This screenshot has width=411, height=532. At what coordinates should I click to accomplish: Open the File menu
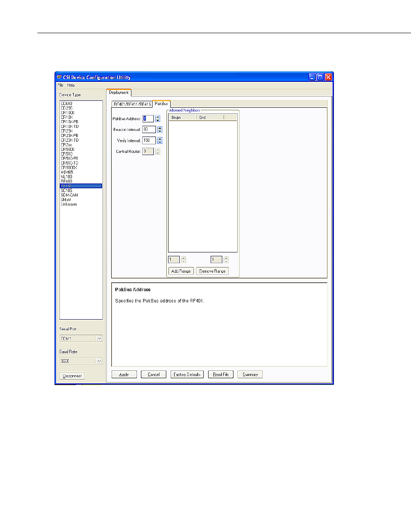[x=60, y=85]
